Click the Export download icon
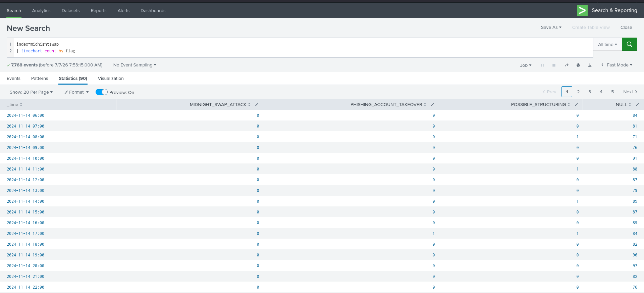The image size is (644, 293). pyautogui.click(x=590, y=65)
